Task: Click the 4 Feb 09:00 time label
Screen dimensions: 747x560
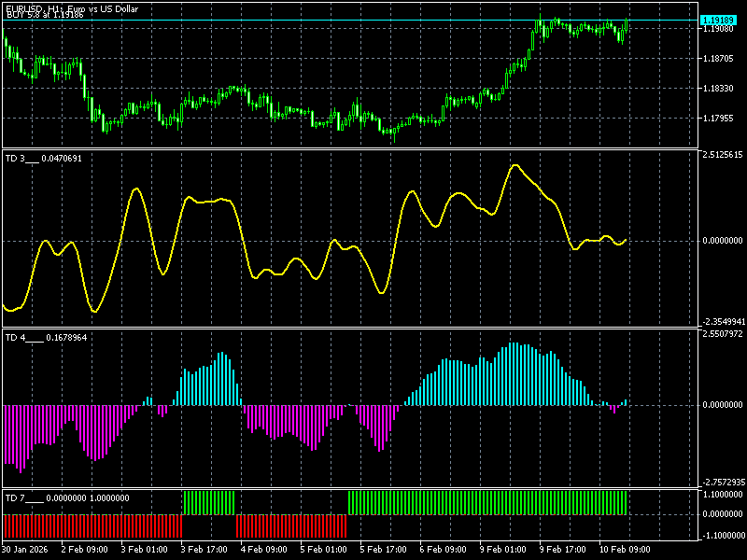Action: click(x=264, y=550)
